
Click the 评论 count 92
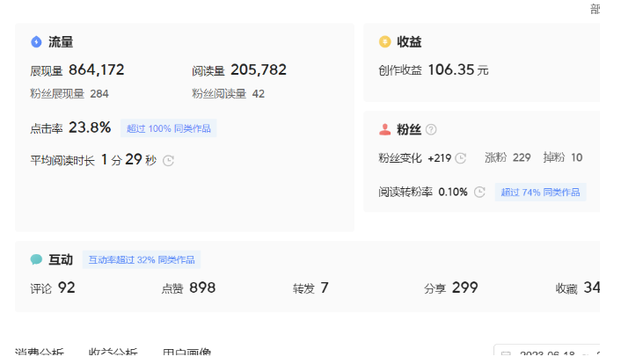tap(67, 288)
